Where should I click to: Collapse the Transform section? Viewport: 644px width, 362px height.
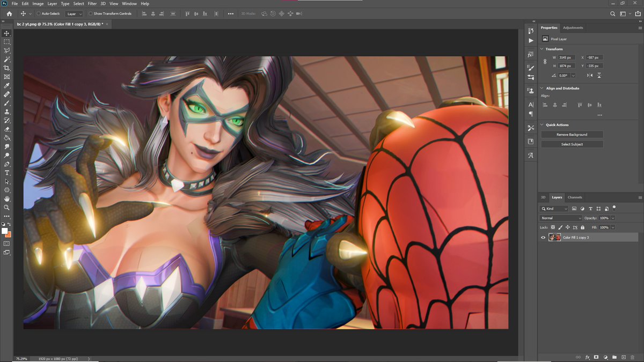click(x=542, y=49)
